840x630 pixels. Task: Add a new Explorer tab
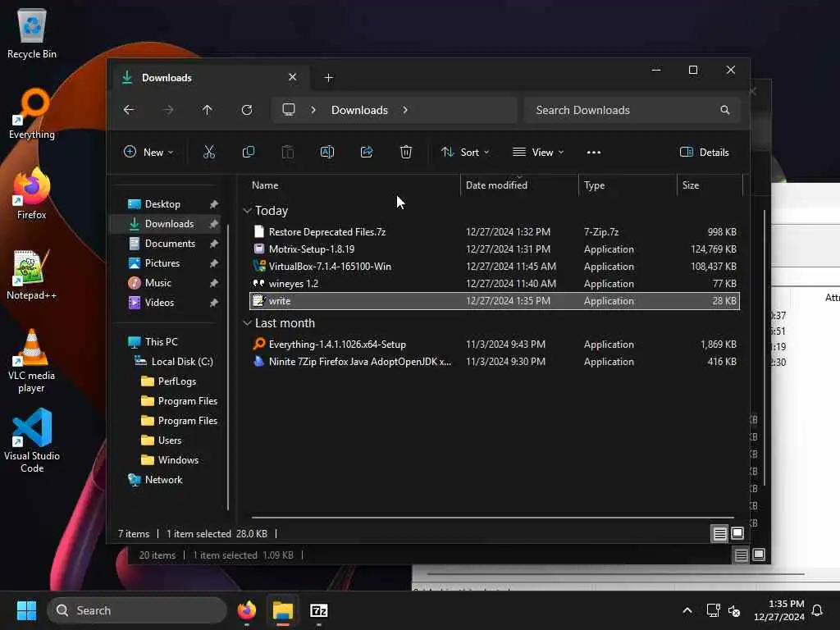pyautogui.click(x=328, y=78)
